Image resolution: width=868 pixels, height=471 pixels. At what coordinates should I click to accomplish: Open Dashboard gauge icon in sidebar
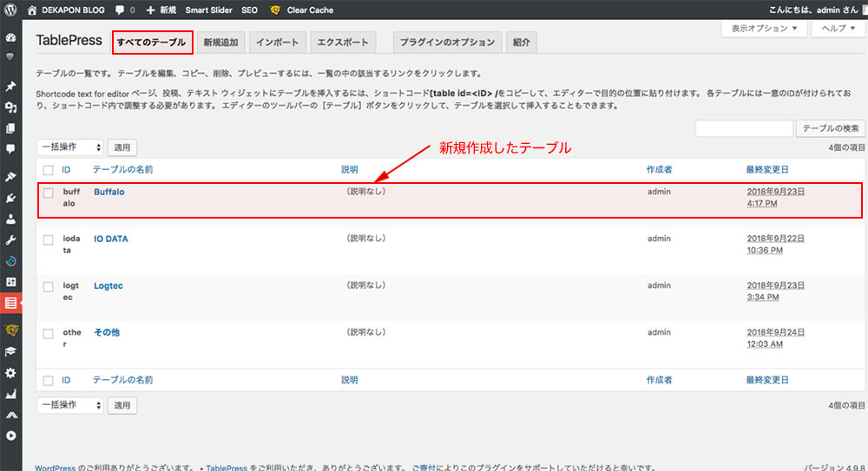(x=10, y=37)
